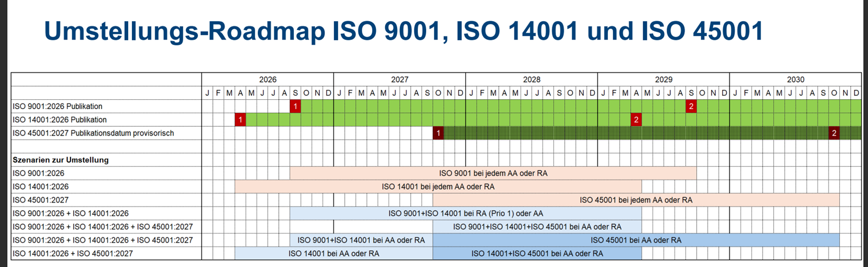Screen dimensions: 868x267
Task: Select the 2028 year header
Action: click(531, 79)
